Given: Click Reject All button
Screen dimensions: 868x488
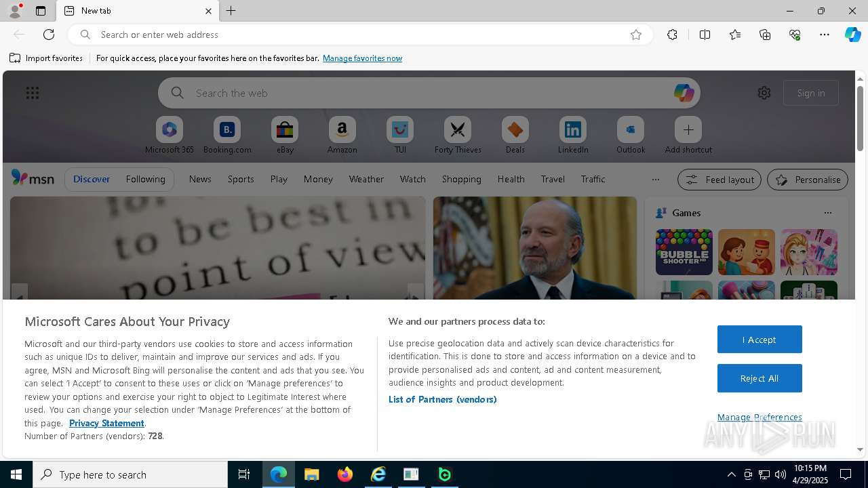Looking at the screenshot, I should click(x=759, y=378).
